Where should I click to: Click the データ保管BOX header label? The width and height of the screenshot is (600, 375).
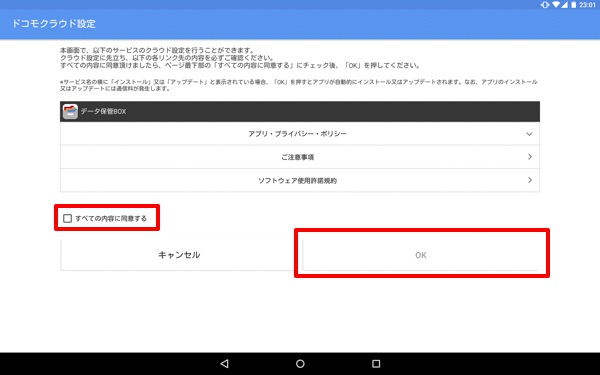point(103,111)
